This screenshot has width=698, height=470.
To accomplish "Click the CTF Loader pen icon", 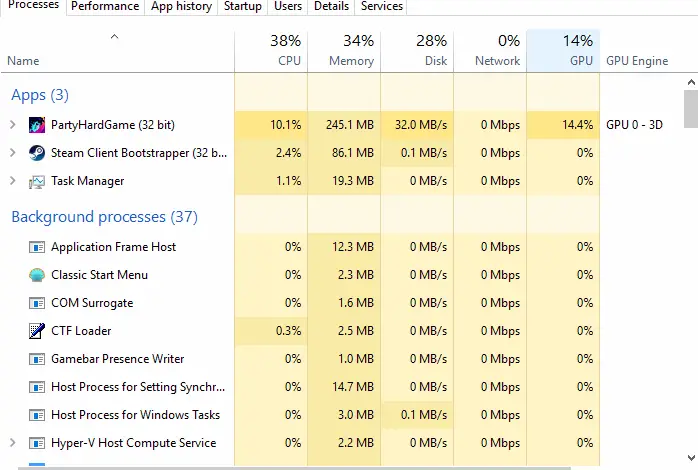I will pyautogui.click(x=37, y=331).
